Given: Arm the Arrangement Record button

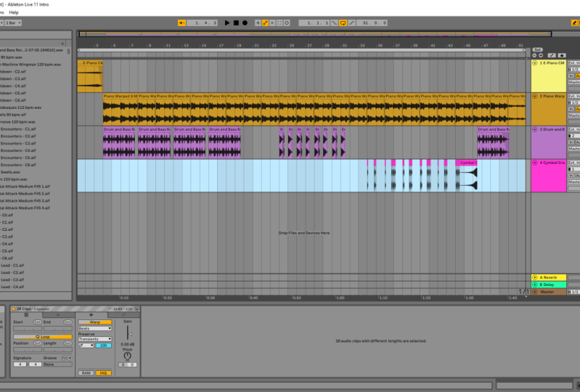Looking at the screenshot, I should [245, 23].
